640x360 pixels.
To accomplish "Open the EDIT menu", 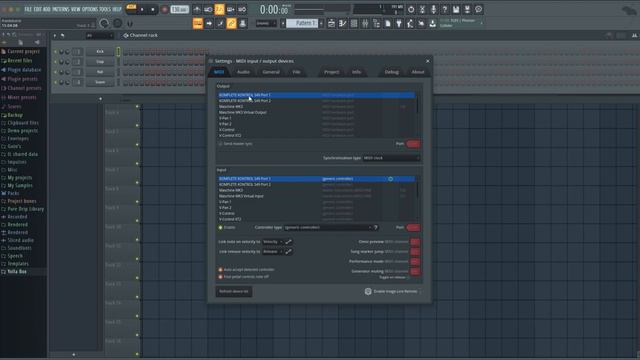I will [x=38, y=9].
